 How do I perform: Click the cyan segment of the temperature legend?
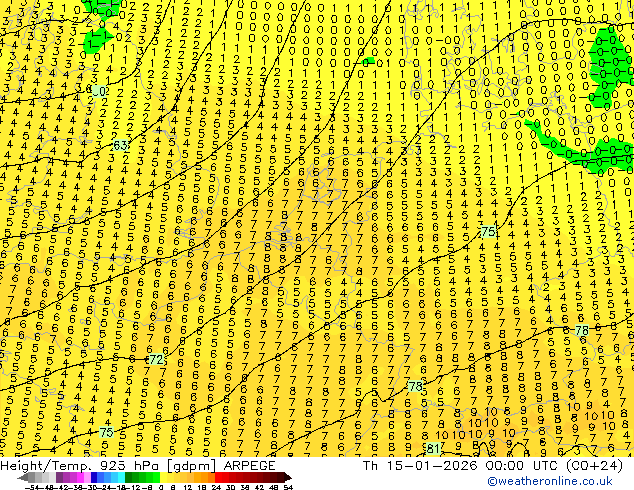coord(121,477)
